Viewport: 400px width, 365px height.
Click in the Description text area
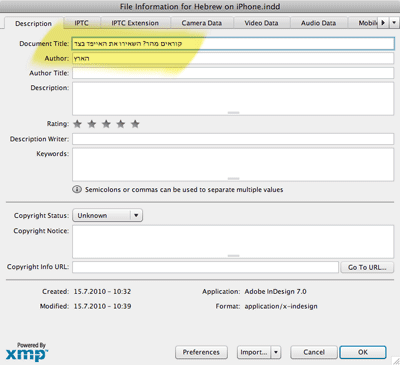click(x=233, y=99)
